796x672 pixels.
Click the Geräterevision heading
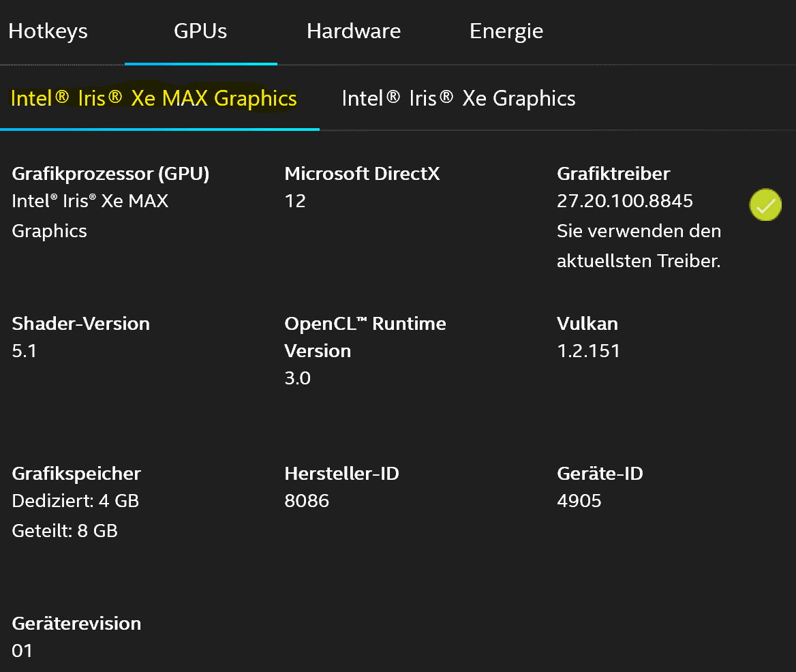(76, 624)
